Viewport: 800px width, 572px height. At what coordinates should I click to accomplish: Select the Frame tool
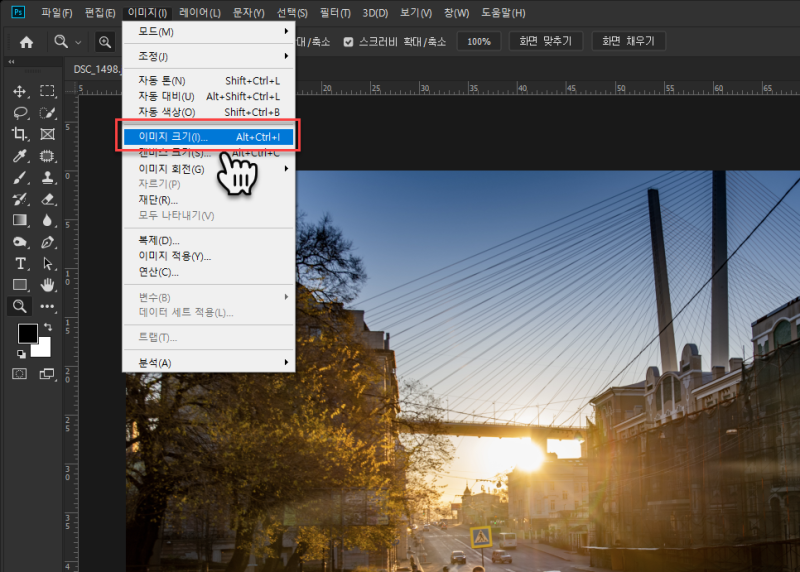click(x=47, y=134)
